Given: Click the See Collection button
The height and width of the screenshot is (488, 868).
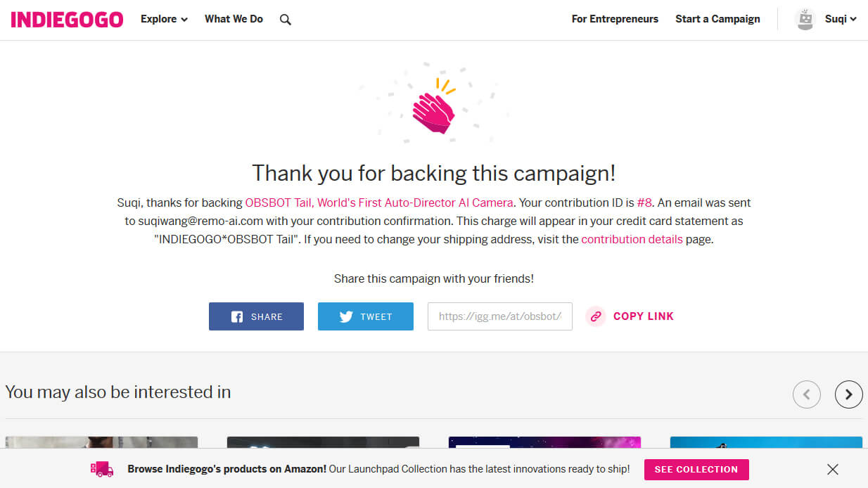Looking at the screenshot, I should coord(696,469).
